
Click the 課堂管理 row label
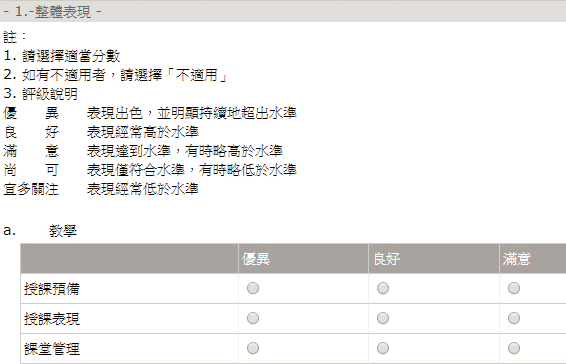[52, 349]
